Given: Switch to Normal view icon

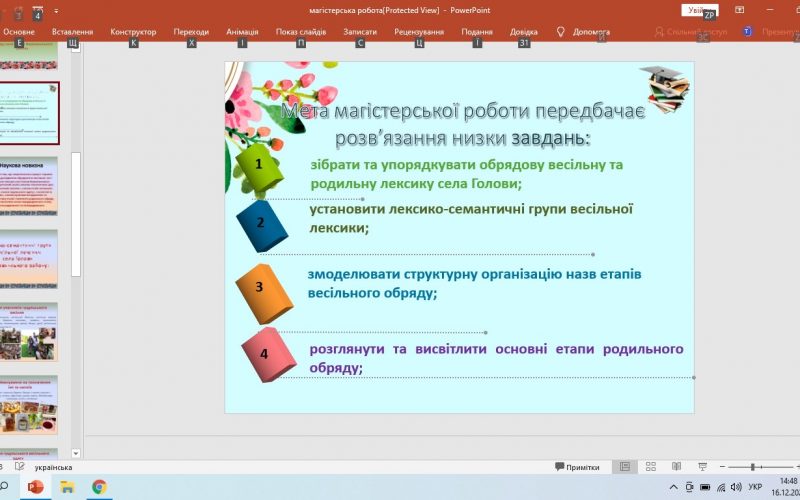Looking at the screenshot, I should (624, 466).
